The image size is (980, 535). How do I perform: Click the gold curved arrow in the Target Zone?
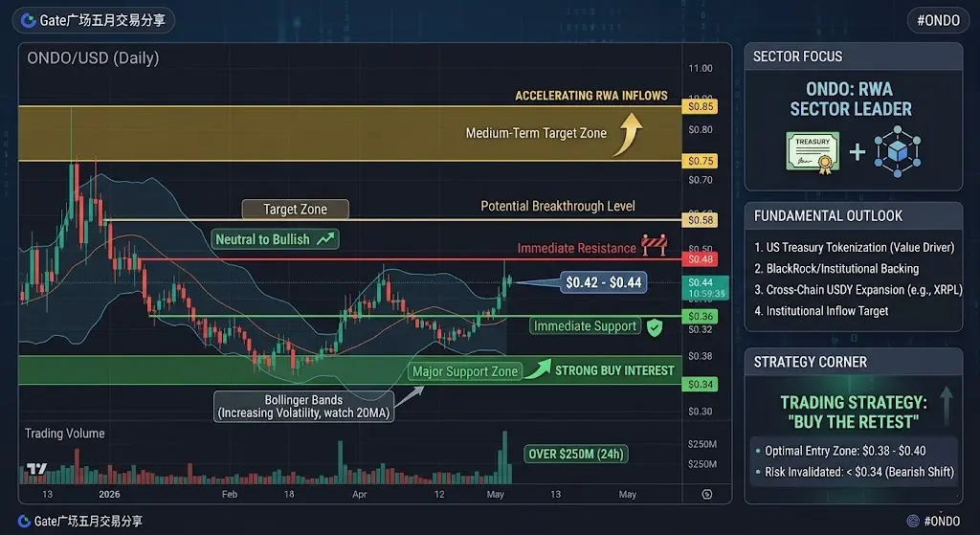point(627,134)
